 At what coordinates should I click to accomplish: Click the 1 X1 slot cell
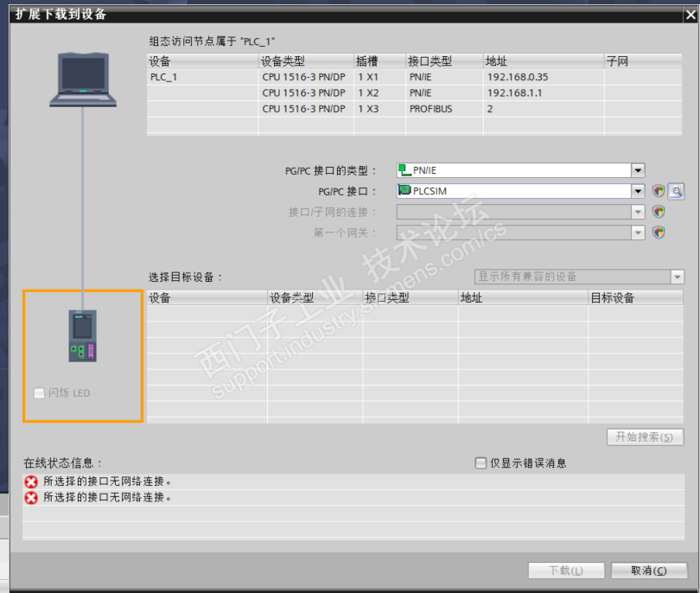coord(379,77)
